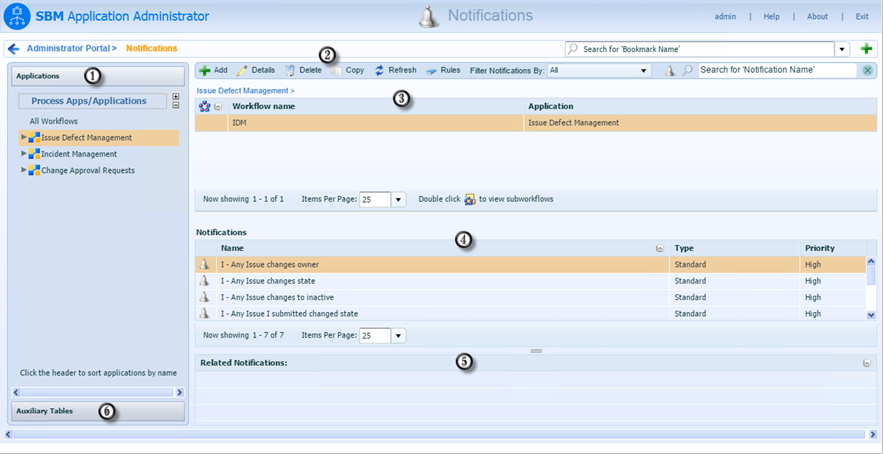Select the IDM workflow row
Screen dimensions: 883x454
point(536,123)
